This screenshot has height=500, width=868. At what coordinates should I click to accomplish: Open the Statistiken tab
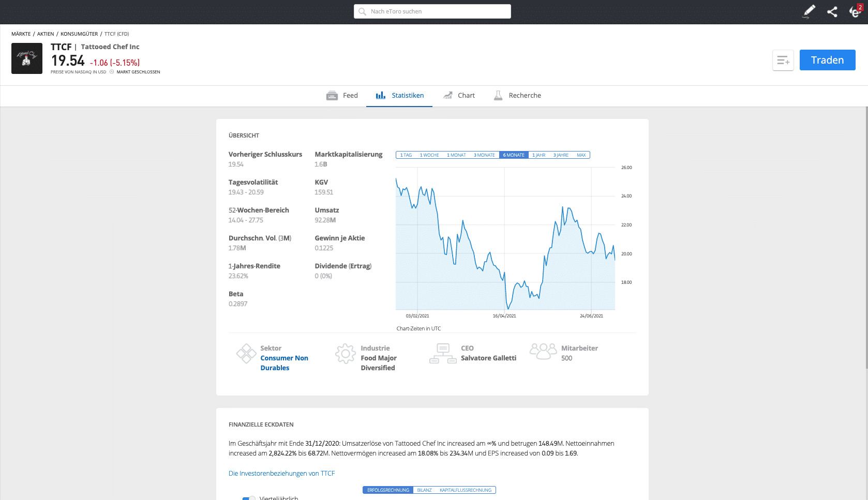point(399,96)
